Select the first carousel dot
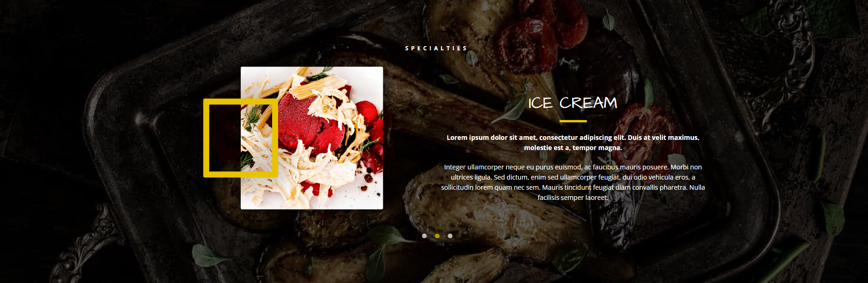Image resolution: width=868 pixels, height=283 pixels. (x=424, y=236)
